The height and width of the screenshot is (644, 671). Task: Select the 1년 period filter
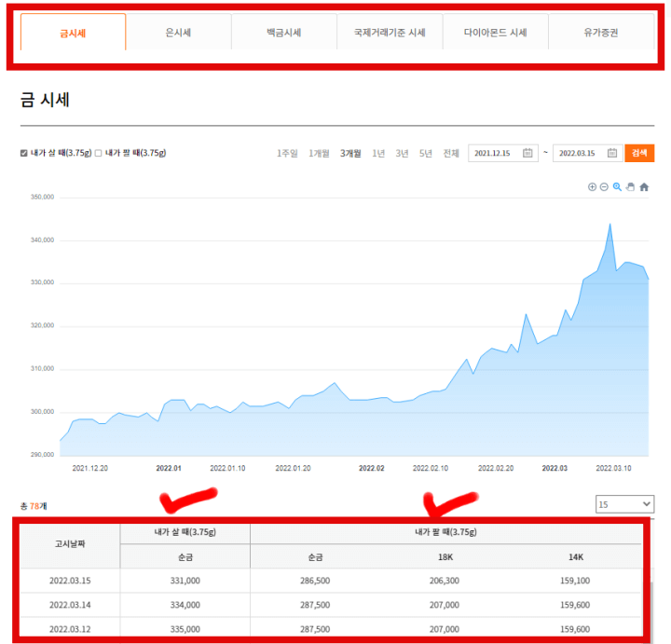(x=378, y=153)
